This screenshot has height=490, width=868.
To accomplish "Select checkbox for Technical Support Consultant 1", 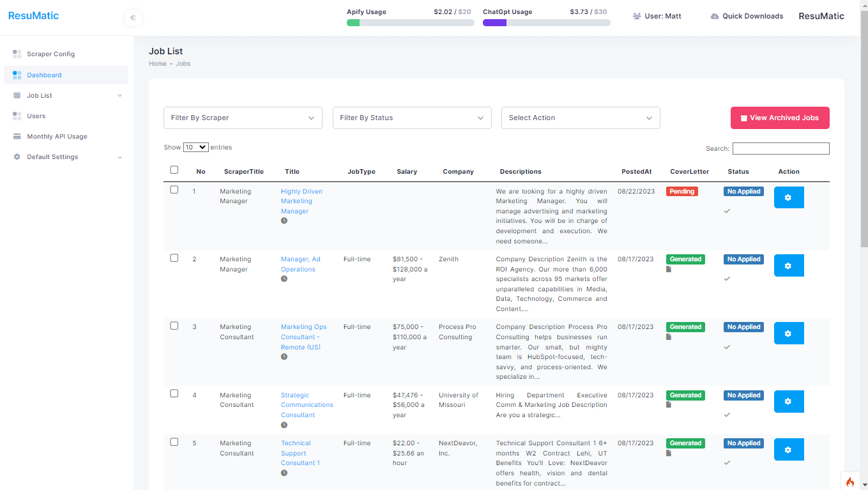I will tap(174, 442).
